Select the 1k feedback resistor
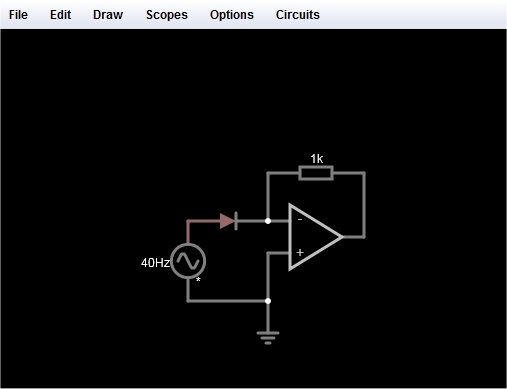507x389 pixels. [x=316, y=173]
